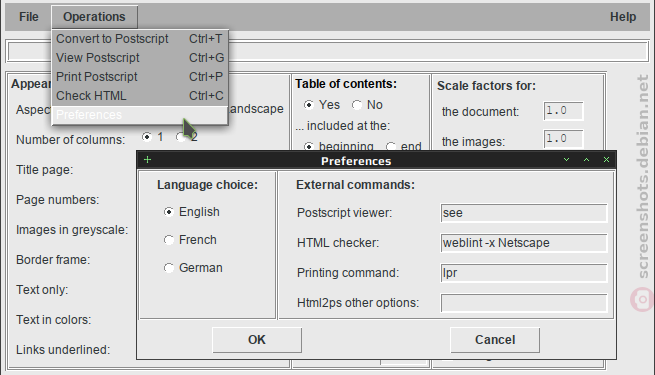655x375 pixels.
Task: Click the Border frame label
Action: pos(53,260)
